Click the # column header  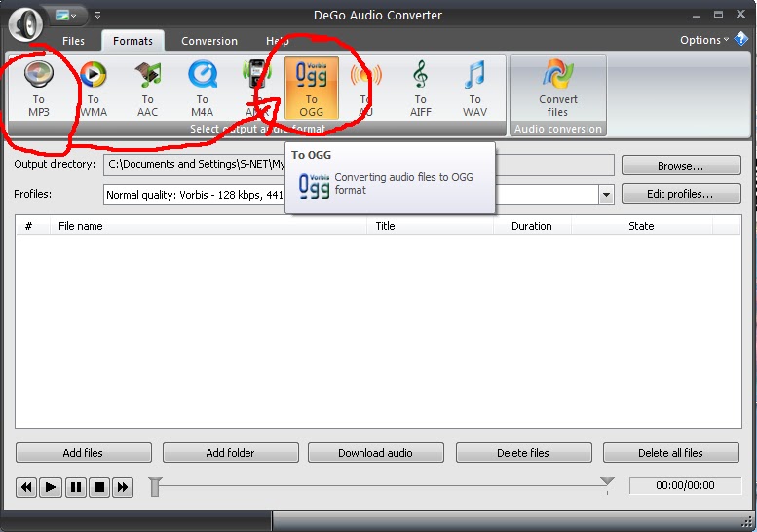[32, 226]
